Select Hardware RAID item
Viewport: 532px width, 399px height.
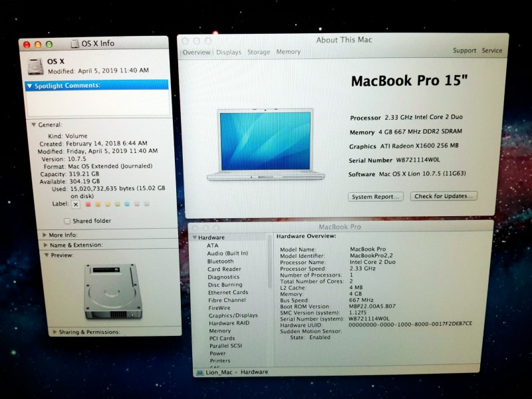[229, 323]
